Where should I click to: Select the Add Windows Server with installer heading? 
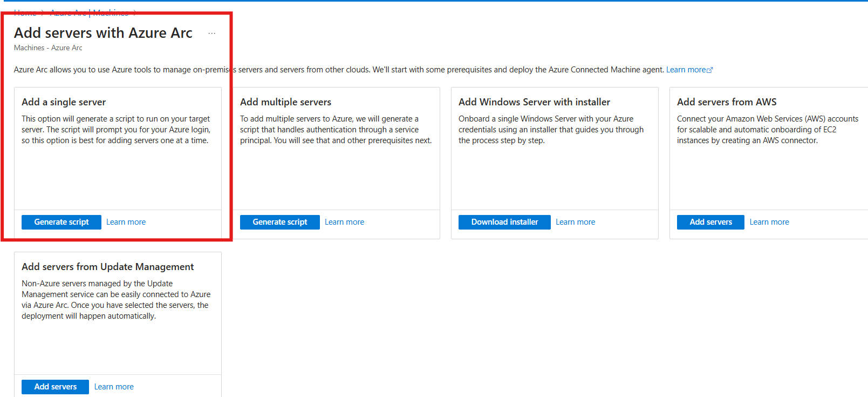(x=534, y=102)
